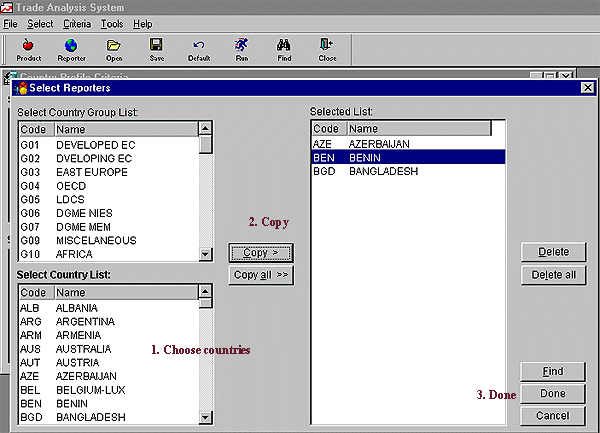Open the Criteria menu
This screenshot has width=600, height=433.
tap(76, 23)
